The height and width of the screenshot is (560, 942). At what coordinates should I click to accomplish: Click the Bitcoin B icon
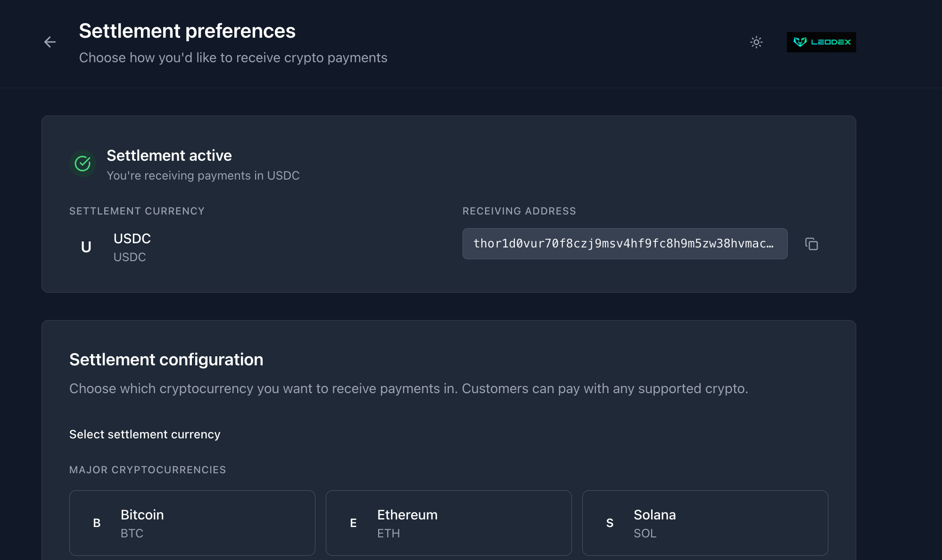click(x=97, y=523)
